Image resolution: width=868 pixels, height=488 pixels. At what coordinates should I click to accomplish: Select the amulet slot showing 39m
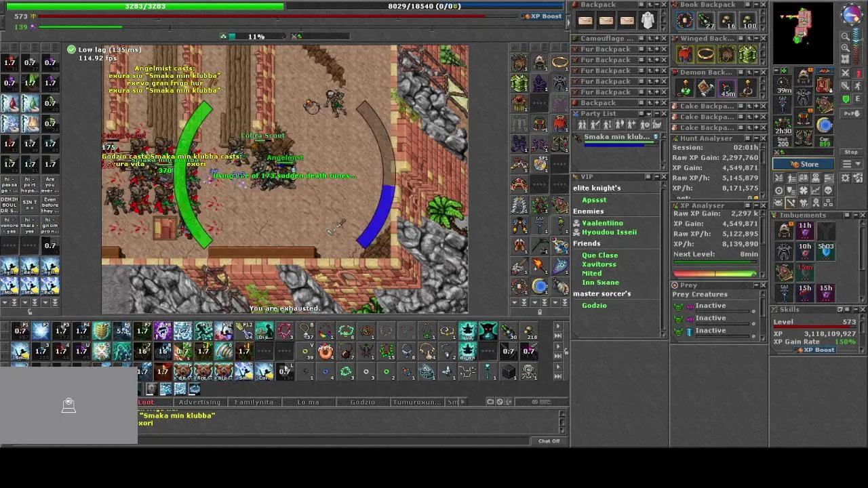click(784, 85)
